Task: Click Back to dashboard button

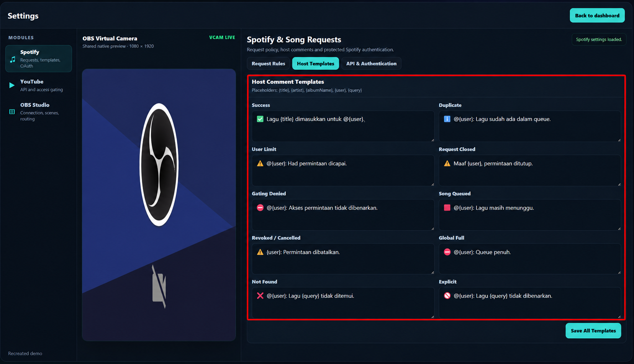Action: point(597,15)
